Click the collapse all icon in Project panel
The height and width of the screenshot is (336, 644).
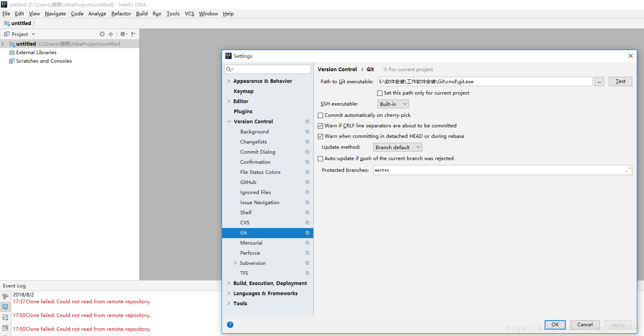click(111, 34)
